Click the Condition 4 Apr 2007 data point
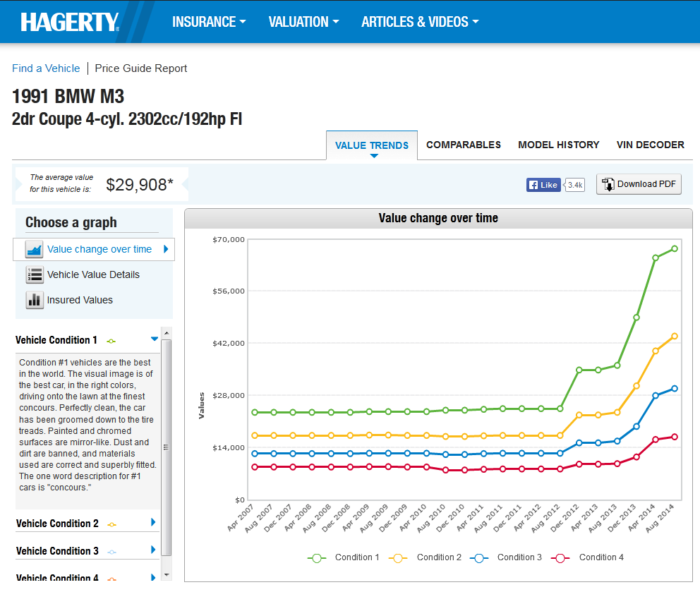 point(255,466)
